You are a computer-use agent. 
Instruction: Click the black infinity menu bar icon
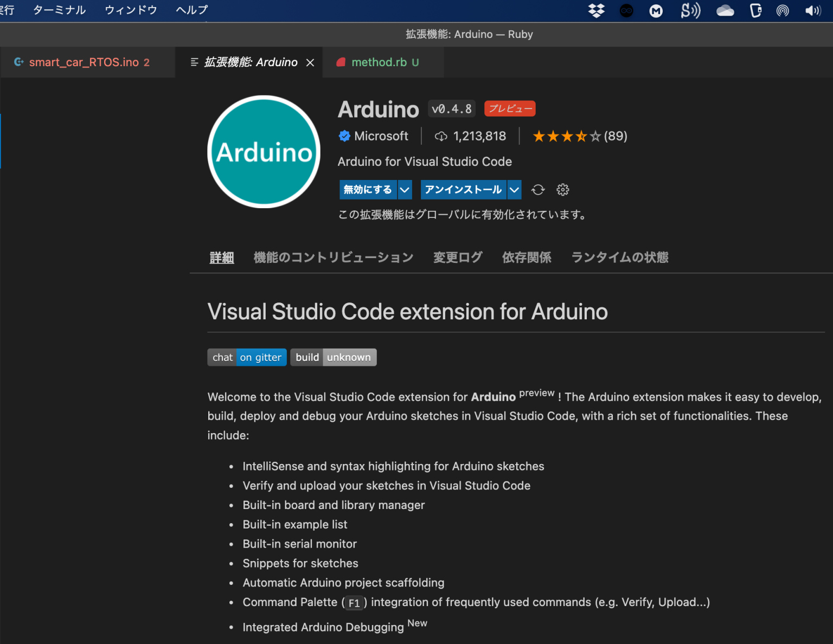coord(626,10)
